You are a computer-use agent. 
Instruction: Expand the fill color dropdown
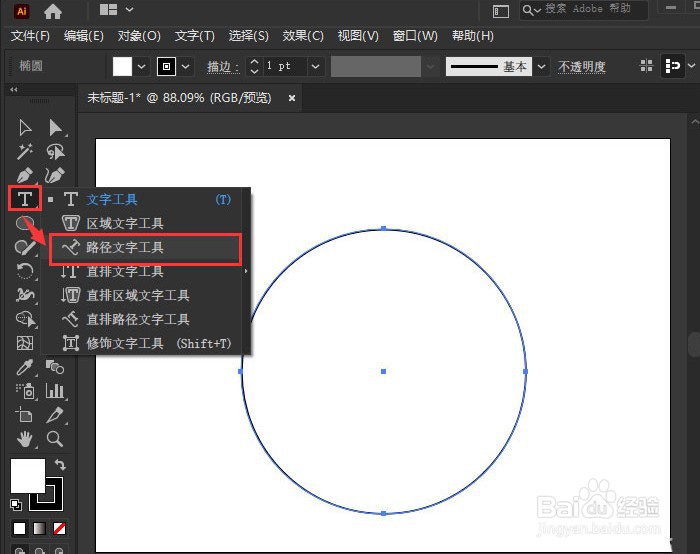pyautogui.click(x=142, y=67)
